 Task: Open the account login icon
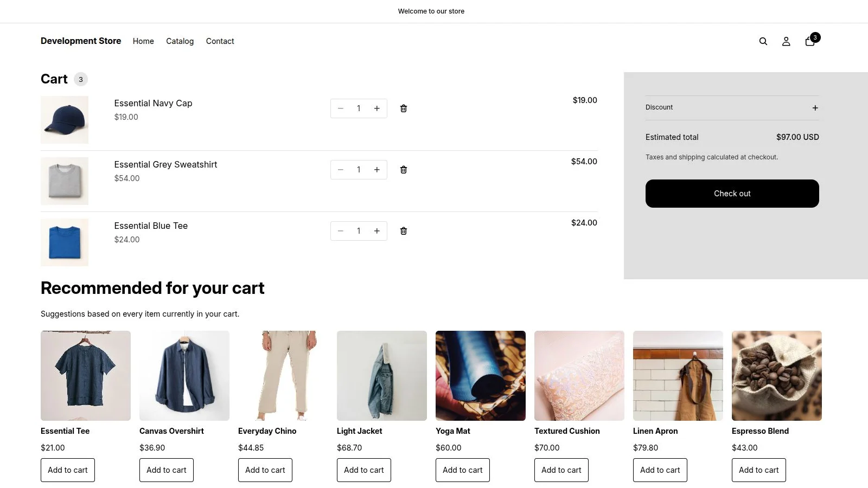786,41
